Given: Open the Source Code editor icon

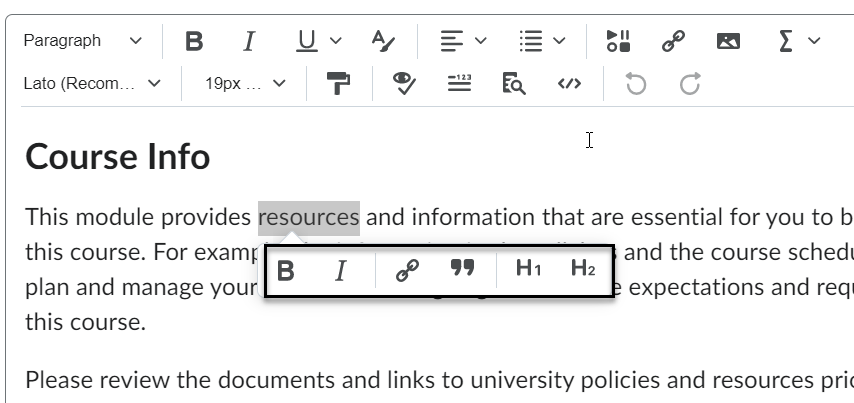Looking at the screenshot, I should 568,84.
